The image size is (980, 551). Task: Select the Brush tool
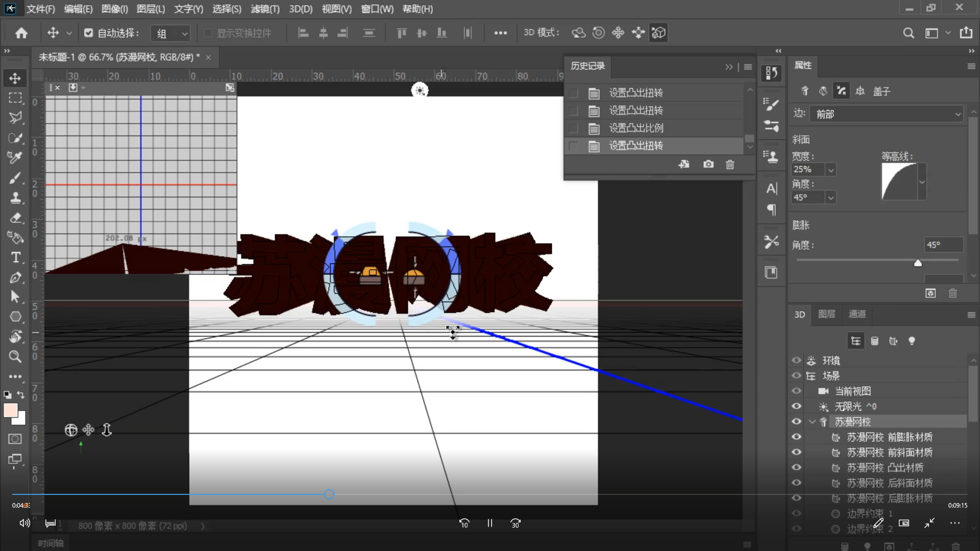(x=15, y=178)
